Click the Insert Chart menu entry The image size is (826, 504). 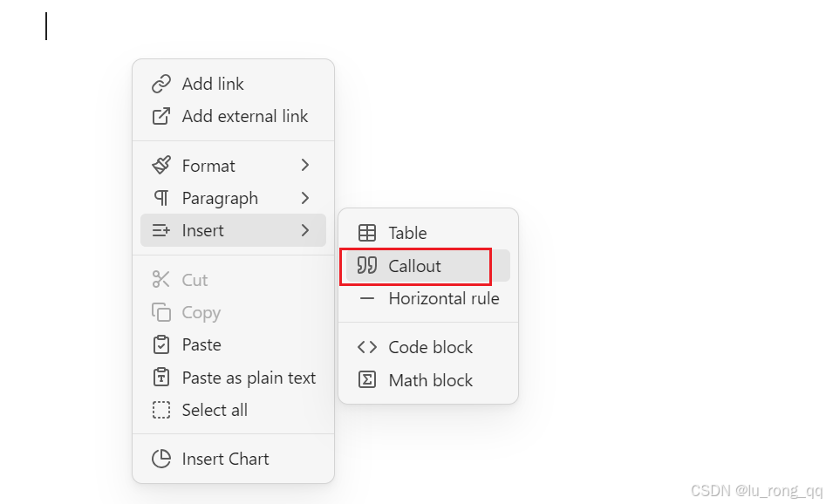234,459
